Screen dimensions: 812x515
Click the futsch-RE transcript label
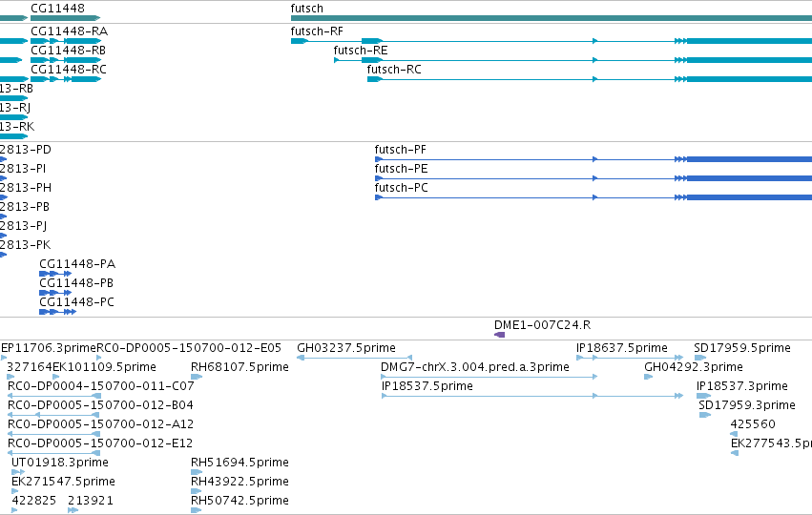click(x=361, y=51)
